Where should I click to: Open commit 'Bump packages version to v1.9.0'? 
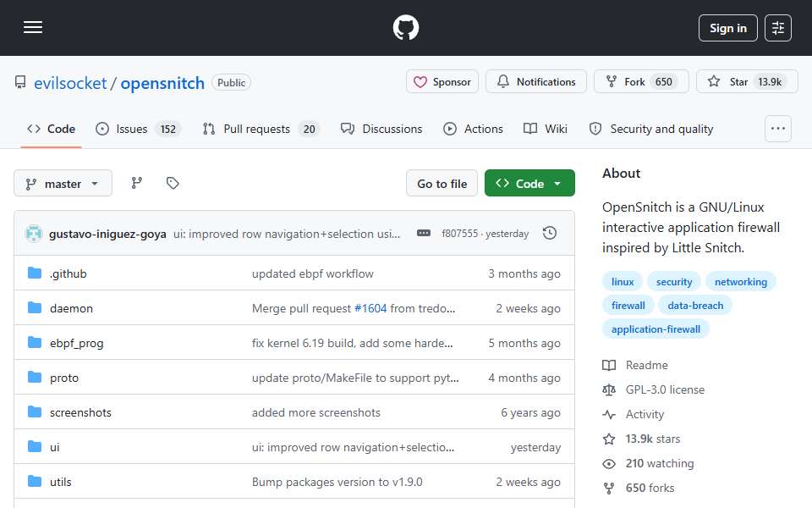[x=337, y=482]
